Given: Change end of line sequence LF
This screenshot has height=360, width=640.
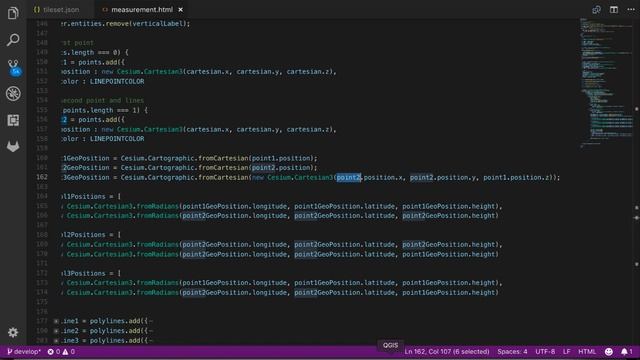Looking at the screenshot, I should 567,351.
